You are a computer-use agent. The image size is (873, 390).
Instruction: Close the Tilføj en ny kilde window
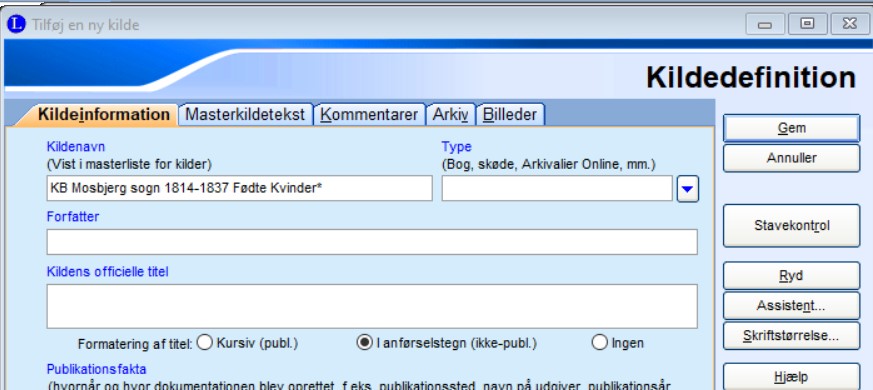[850, 25]
